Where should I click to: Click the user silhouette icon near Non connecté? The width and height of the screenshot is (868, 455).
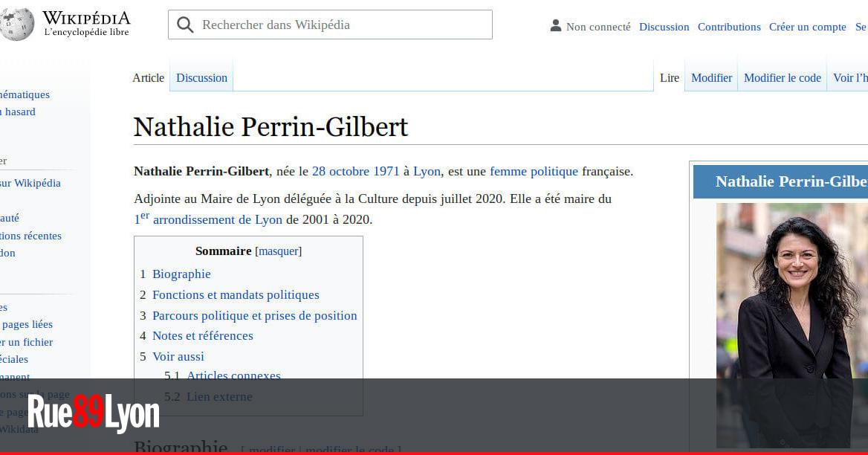pos(555,25)
